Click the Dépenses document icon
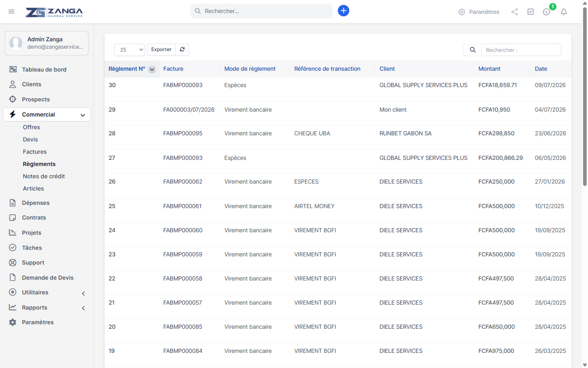 pos(13,203)
